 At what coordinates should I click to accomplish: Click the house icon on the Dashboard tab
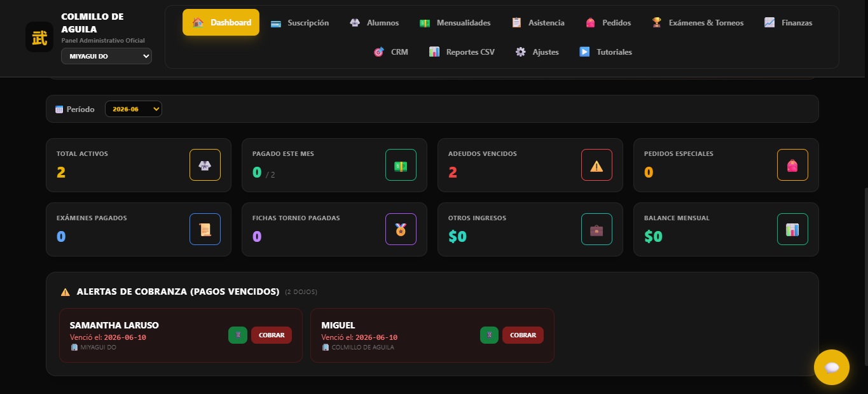pyautogui.click(x=198, y=22)
